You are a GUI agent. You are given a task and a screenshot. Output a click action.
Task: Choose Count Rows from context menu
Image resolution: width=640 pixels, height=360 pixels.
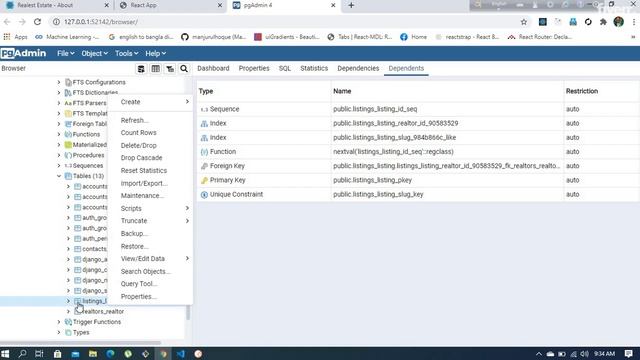(x=151, y=133)
